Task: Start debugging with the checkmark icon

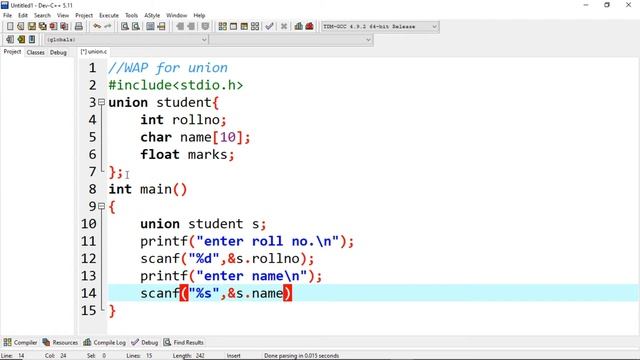Action: [x=269, y=27]
